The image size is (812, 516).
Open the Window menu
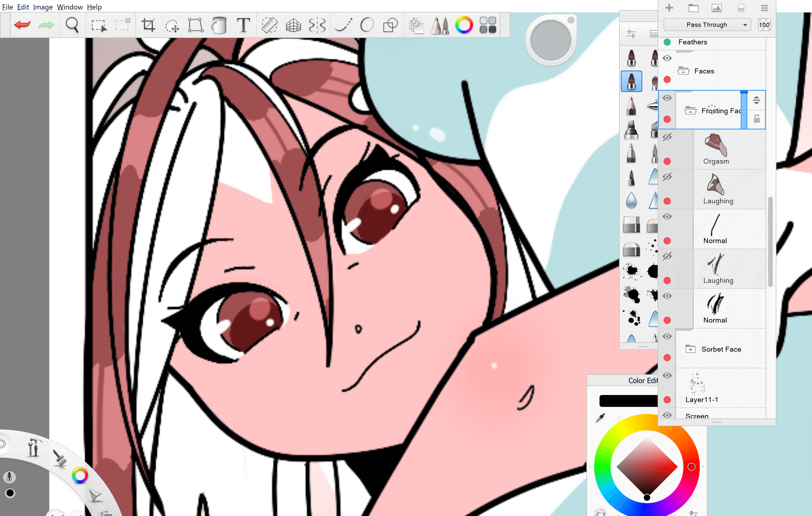[x=69, y=7]
